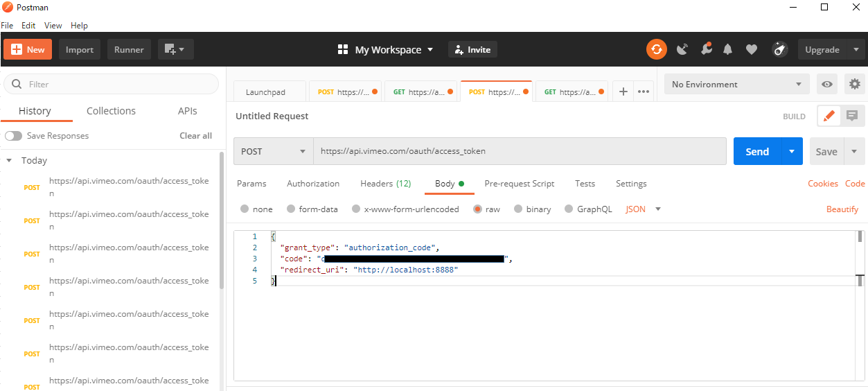Open Save button dropdown arrow
The width and height of the screenshot is (868, 391).
tap(854, 151)
